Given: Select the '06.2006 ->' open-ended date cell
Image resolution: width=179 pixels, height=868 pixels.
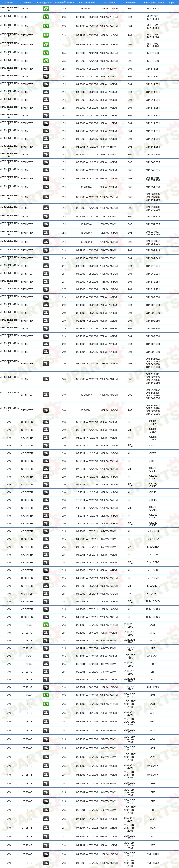Looking at the screenshot, I should pos(87,187).
